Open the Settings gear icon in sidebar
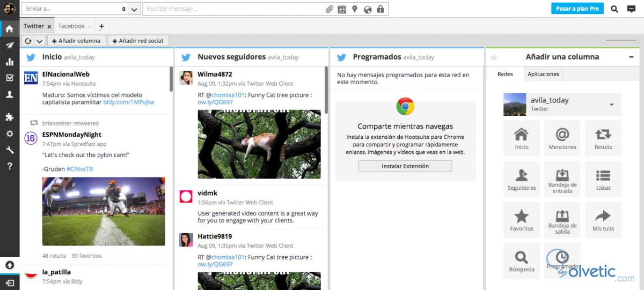This screenshot has width=644, height=290. click(x=9, y=133)
